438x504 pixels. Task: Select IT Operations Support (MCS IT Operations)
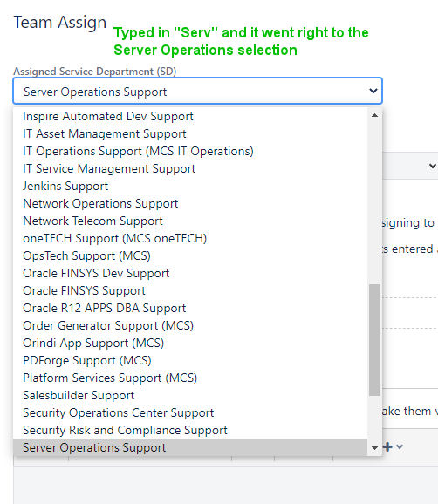pos(190,151)
